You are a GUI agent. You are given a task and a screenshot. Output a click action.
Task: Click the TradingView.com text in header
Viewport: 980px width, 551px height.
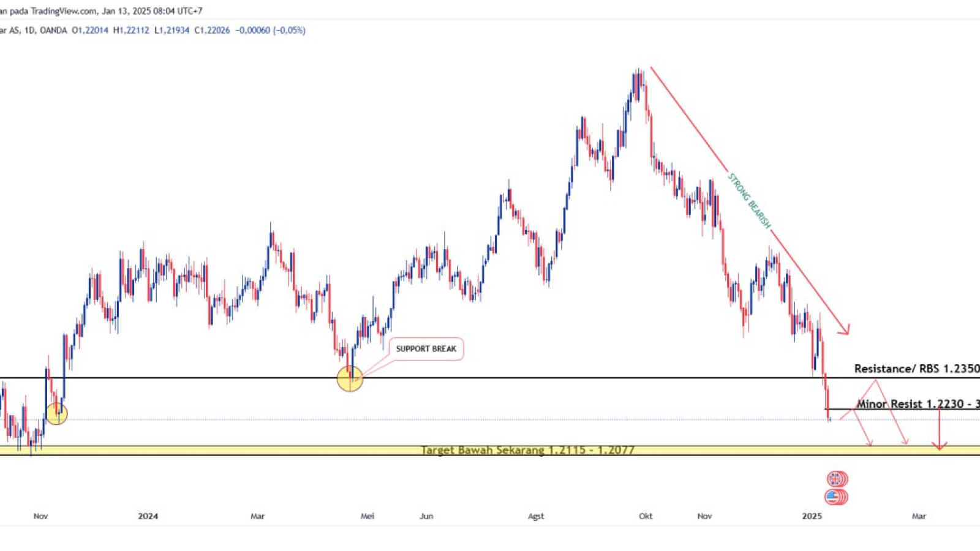pyautogui.click(x=64, y=11)
